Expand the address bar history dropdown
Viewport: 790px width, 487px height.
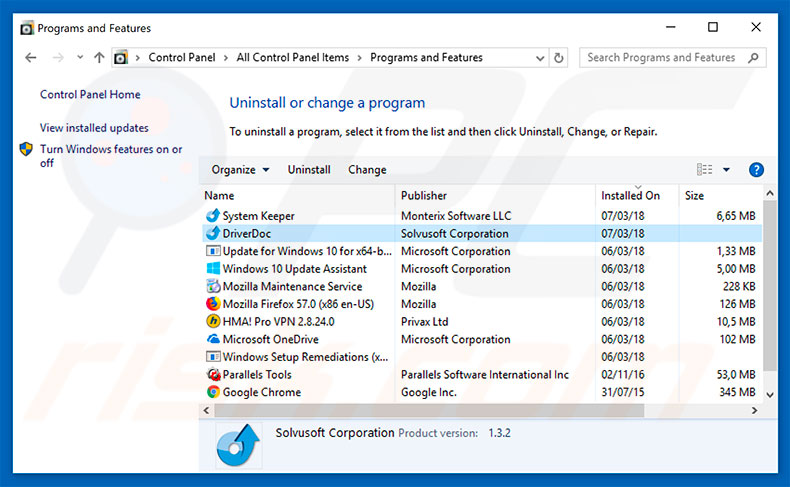tap(540, 58)
